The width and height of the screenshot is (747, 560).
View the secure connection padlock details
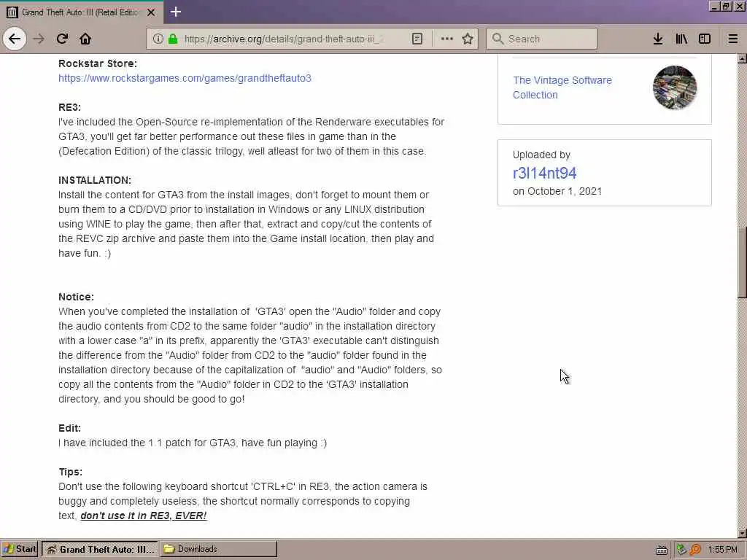pyautogui.click(x=173, y=39)
